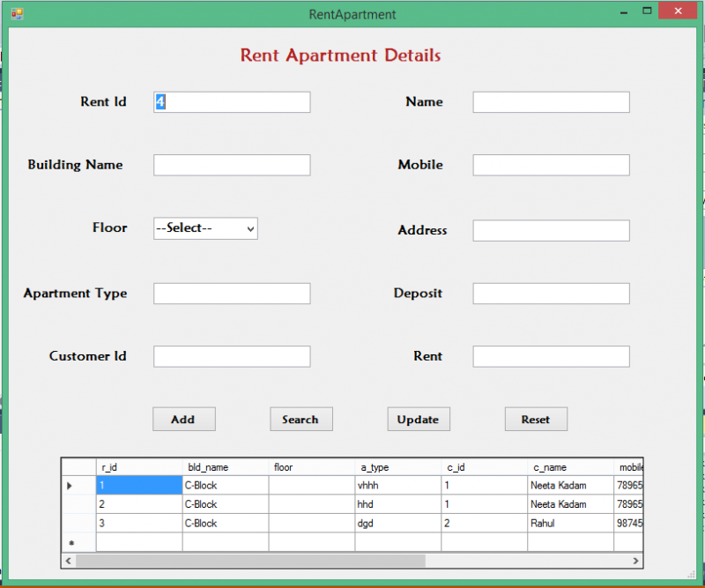Click the Update button
Image resolution: width=705 pixels, height=588 pixels.
pyautogui.click(x=419, y=420)
